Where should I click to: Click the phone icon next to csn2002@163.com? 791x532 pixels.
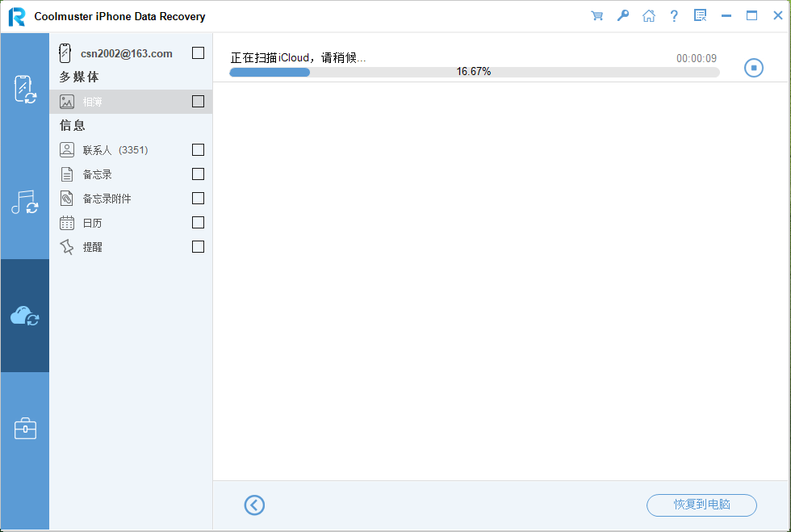coord(65,53)
